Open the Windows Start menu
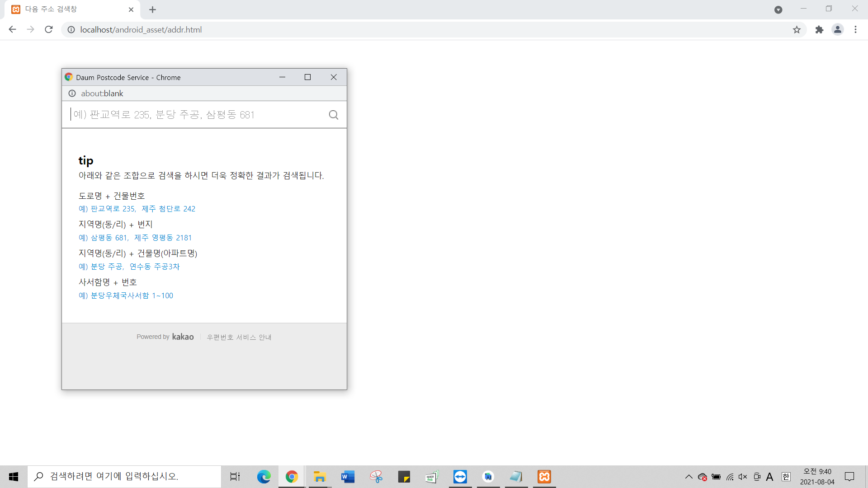The image size is (868, 488). coord(14,477)
